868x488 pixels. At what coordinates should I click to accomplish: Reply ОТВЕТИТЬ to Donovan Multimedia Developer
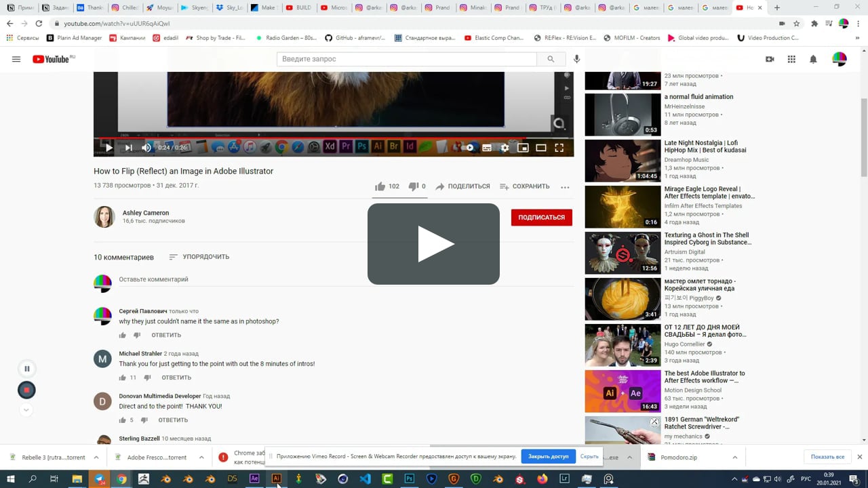click(x=173, y=420)
